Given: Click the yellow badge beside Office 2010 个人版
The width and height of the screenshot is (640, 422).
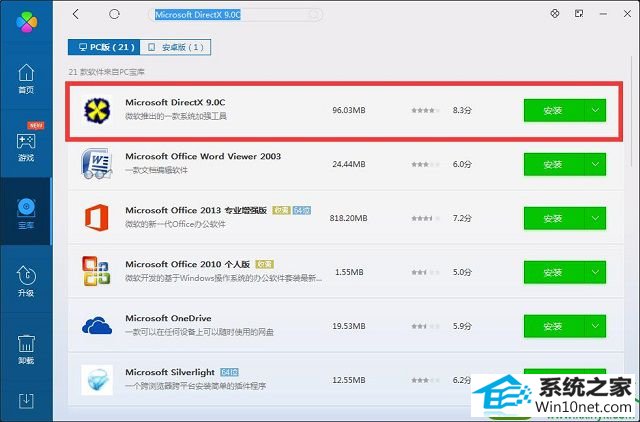Looking at the screenshot, I should tap(264, 264).
